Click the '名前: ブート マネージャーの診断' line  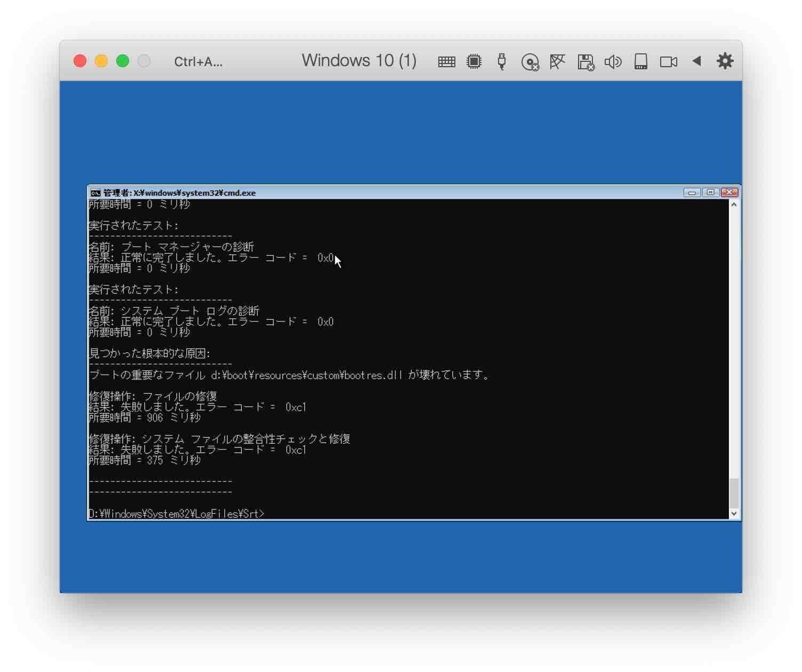tap(171, 247)
